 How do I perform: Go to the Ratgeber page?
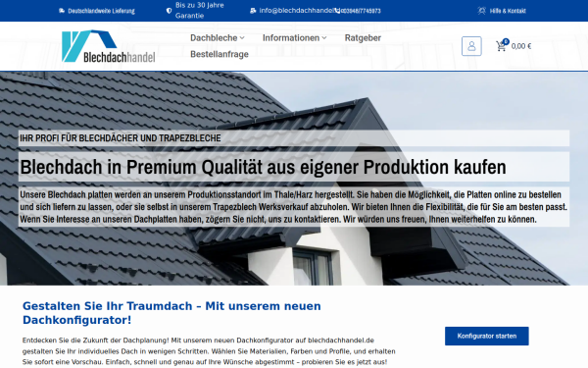pos(363,38)
